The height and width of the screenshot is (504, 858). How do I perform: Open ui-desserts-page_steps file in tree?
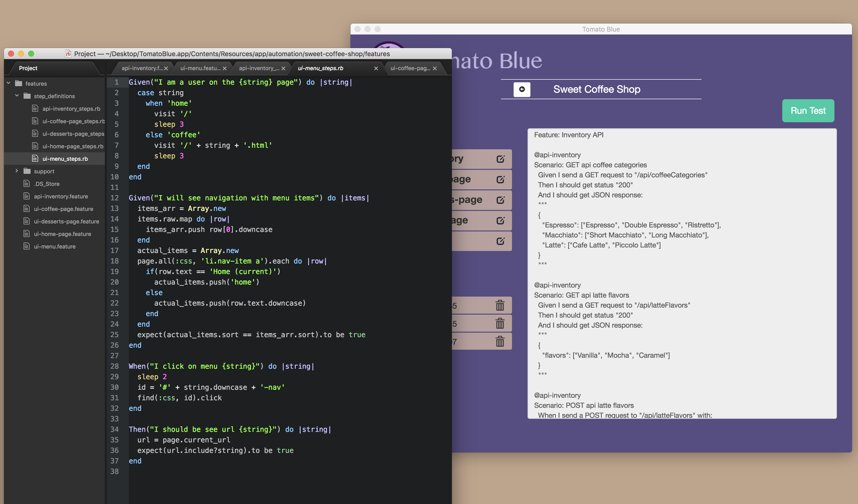click(x=73, y=134)
